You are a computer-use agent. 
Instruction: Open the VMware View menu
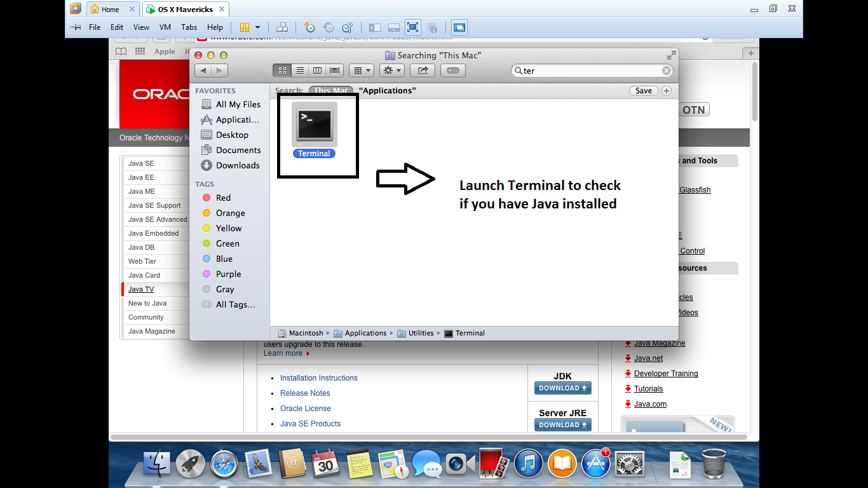141,27
